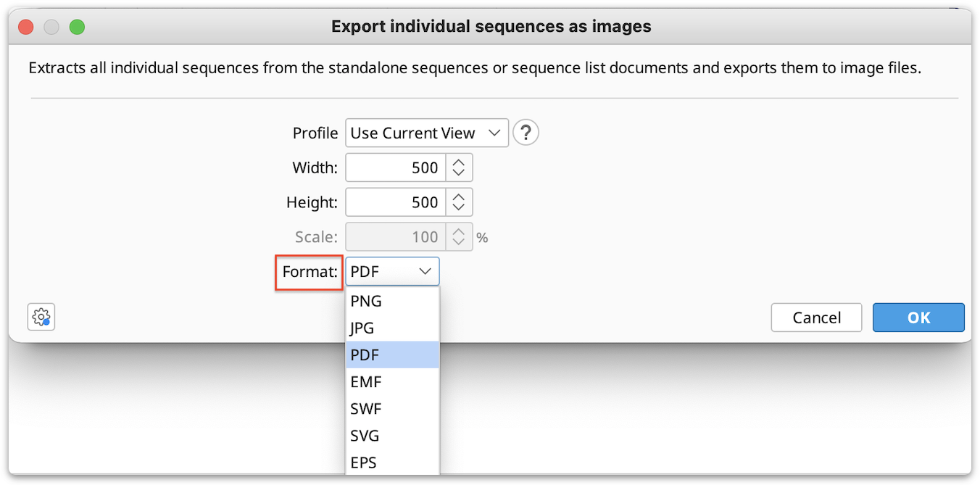Screen dimensions: 980x485
Task: Click the help question mark icon
Action: (526, 133)
